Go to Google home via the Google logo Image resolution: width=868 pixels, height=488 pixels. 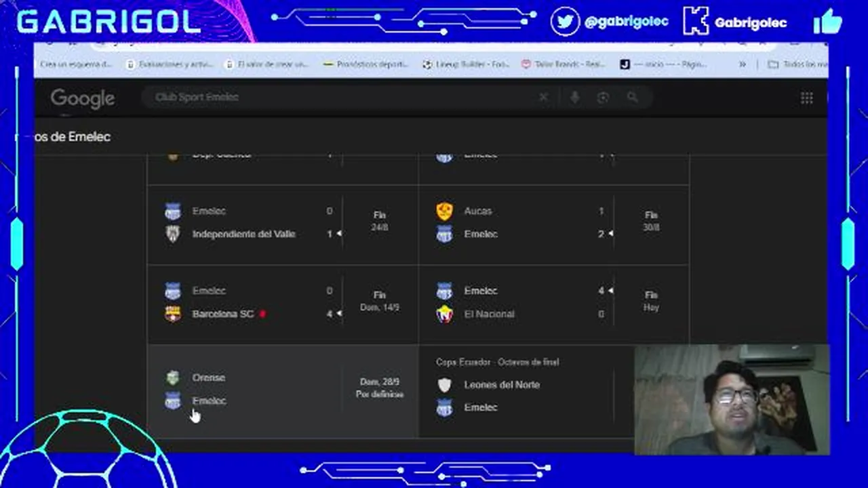tap(82, 99)
